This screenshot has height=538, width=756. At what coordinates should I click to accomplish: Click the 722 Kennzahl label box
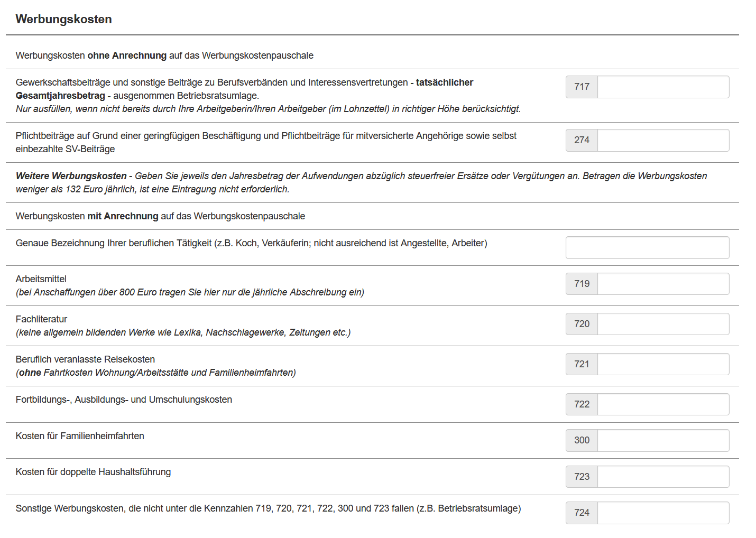tap(582, 404)
